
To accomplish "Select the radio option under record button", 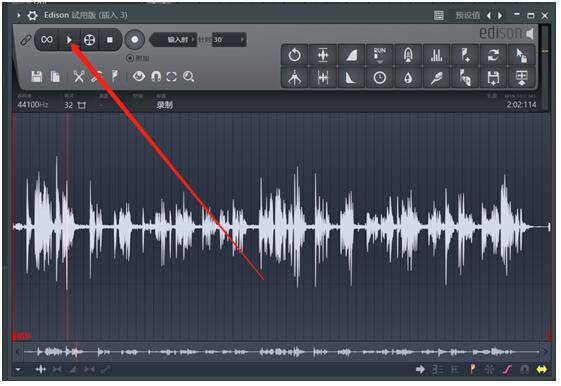I will (x=130, y=58).
